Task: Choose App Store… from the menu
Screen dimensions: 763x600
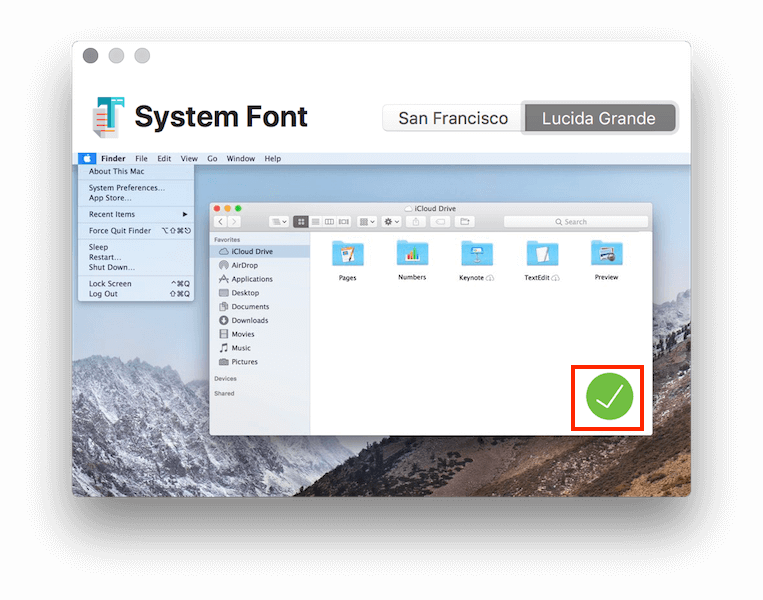Action: click(136, 198)
